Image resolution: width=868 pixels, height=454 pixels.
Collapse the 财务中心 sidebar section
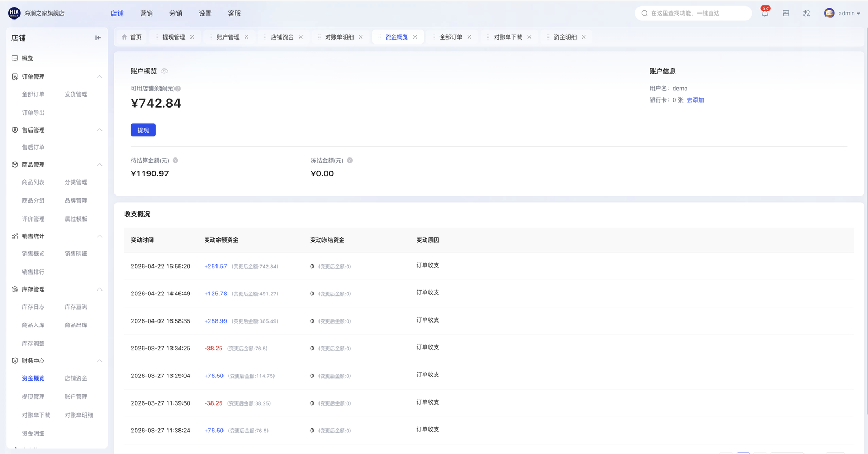[99, 361]
